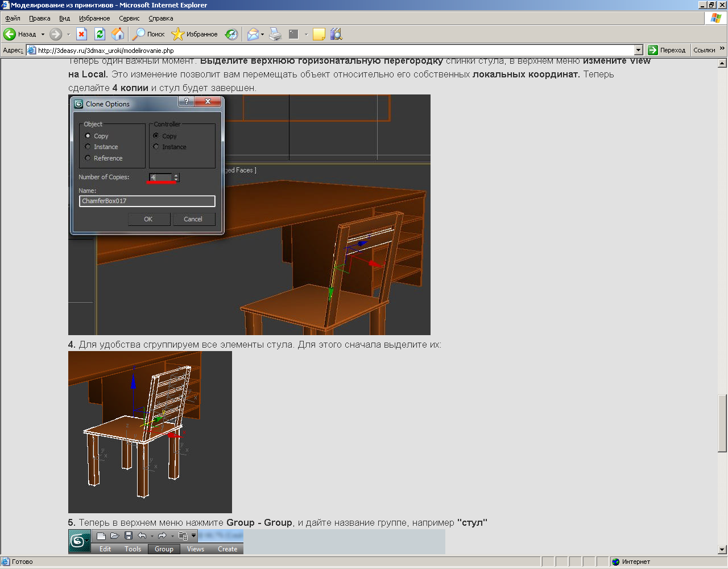Click the Create menu in 3ds Max image
The image size is (728, 569).
coord(227,549)
